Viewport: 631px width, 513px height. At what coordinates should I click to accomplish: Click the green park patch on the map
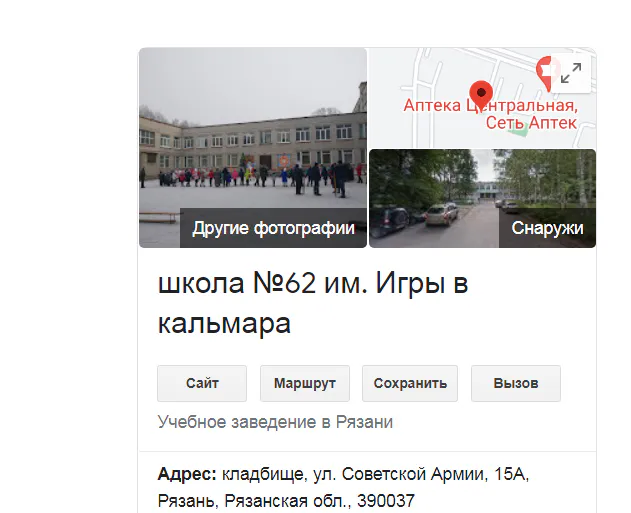point(518,132)
